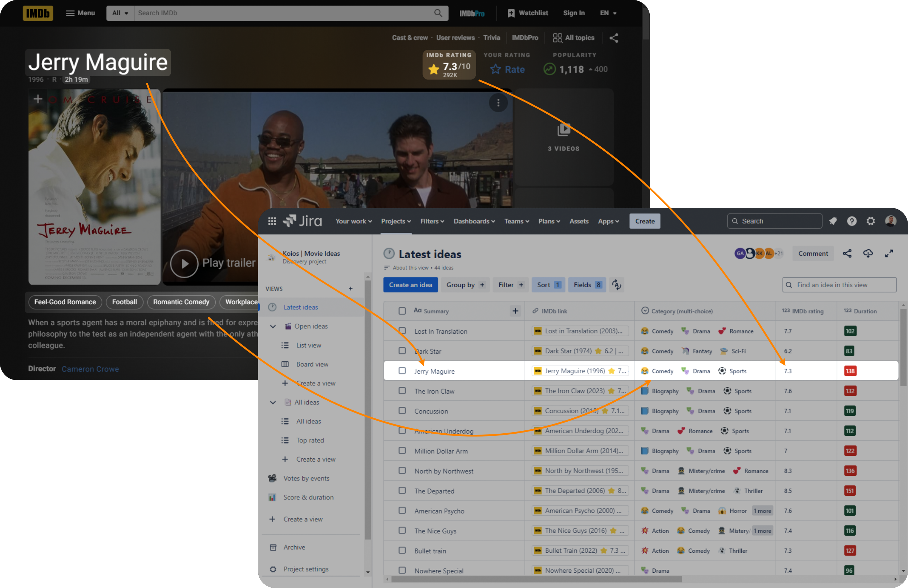This screenshot has height=588, width=908.
Task: Click the Comment button
Action: point(813,254)
